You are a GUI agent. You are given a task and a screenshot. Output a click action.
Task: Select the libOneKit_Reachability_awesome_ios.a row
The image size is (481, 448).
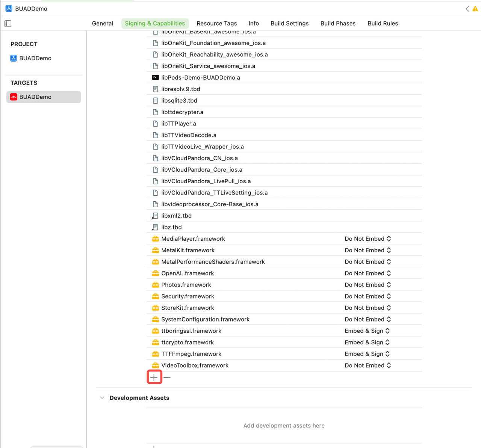[284, 54]
